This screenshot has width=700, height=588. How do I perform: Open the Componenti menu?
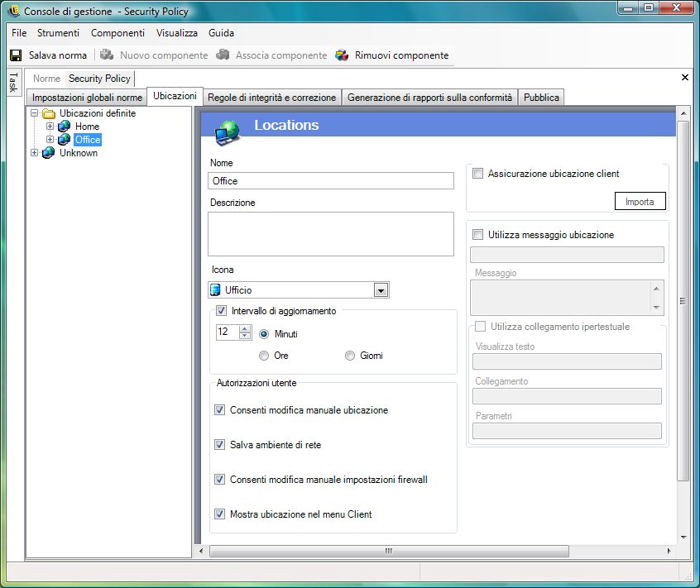(x=117, y=33)
